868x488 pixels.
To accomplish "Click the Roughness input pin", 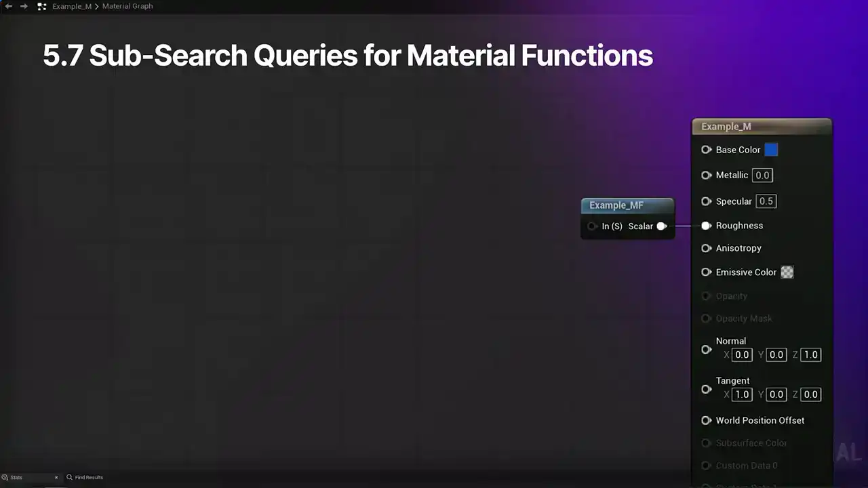I will click(706, 226).
